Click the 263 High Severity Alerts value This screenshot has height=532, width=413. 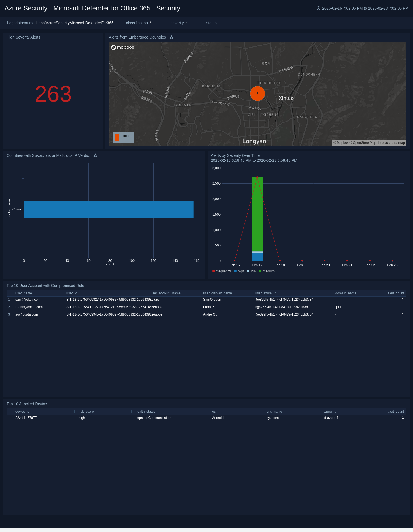coord(53,94)
